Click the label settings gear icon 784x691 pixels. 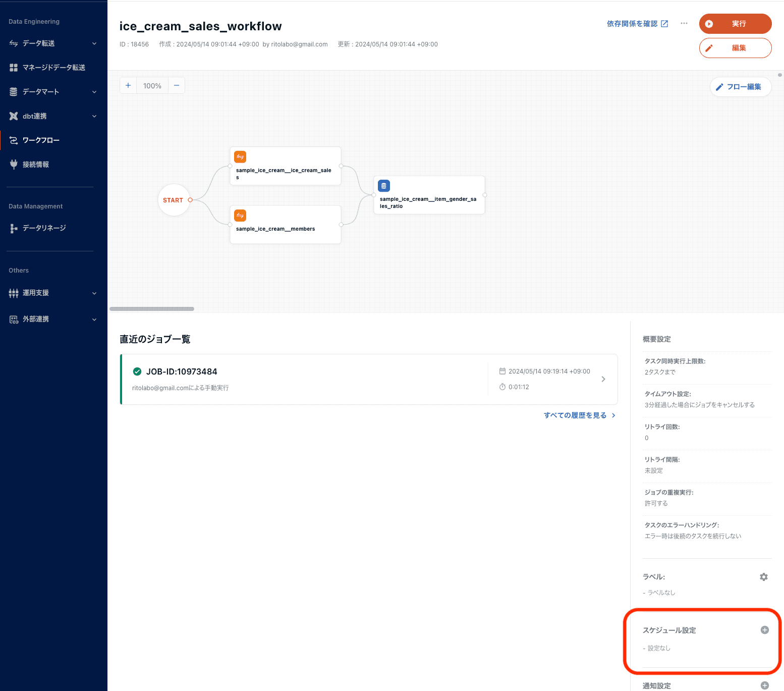point(764,577)
